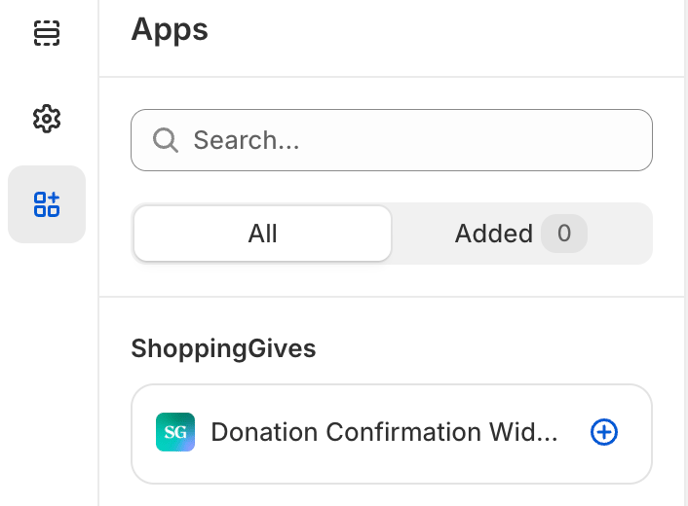Image resolution: width=688 pixels, height=506 pixels.
Task: Switch to the Added tab
Action: pyautogui.click(x=521, y=233)
